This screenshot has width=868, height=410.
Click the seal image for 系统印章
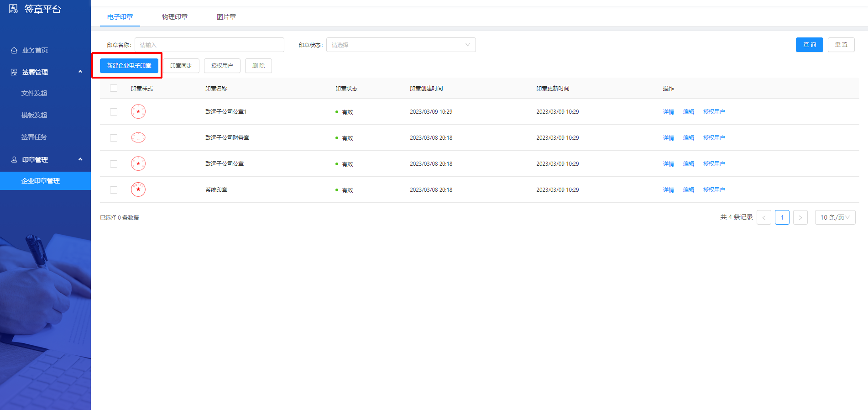[138, 189]
